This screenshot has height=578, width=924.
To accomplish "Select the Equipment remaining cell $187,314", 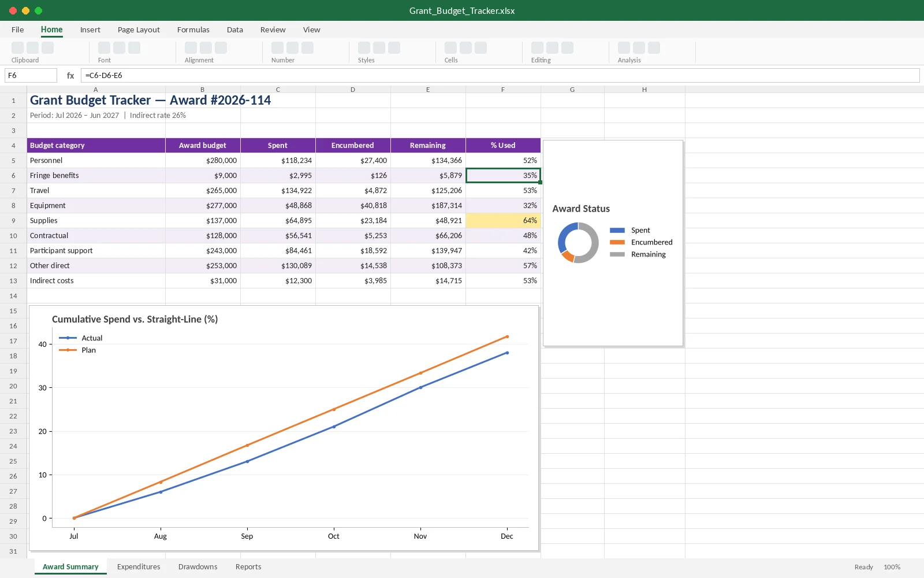I will [428, 205].
